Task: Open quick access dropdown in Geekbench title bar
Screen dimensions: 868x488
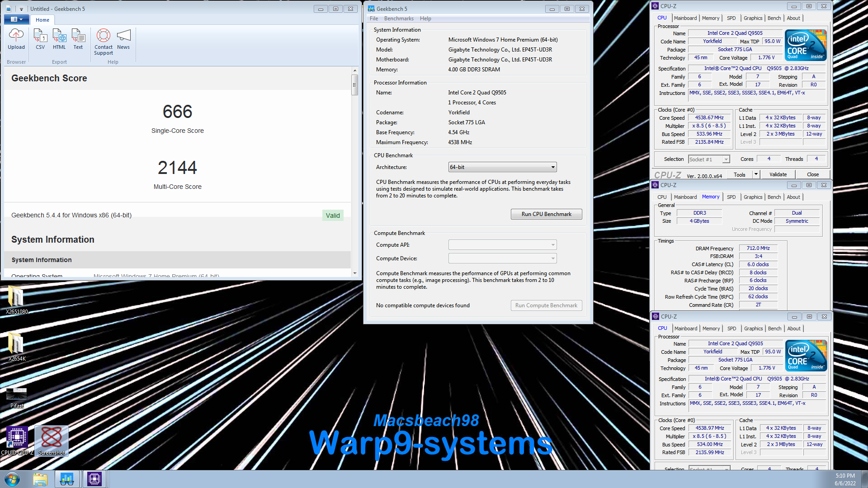Action: click(x=21, y=9)
